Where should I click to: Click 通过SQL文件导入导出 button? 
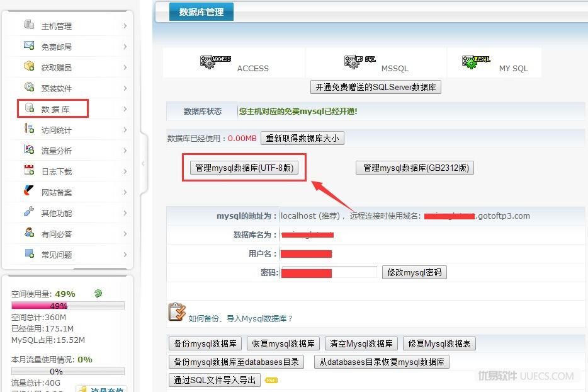point(215,381)
